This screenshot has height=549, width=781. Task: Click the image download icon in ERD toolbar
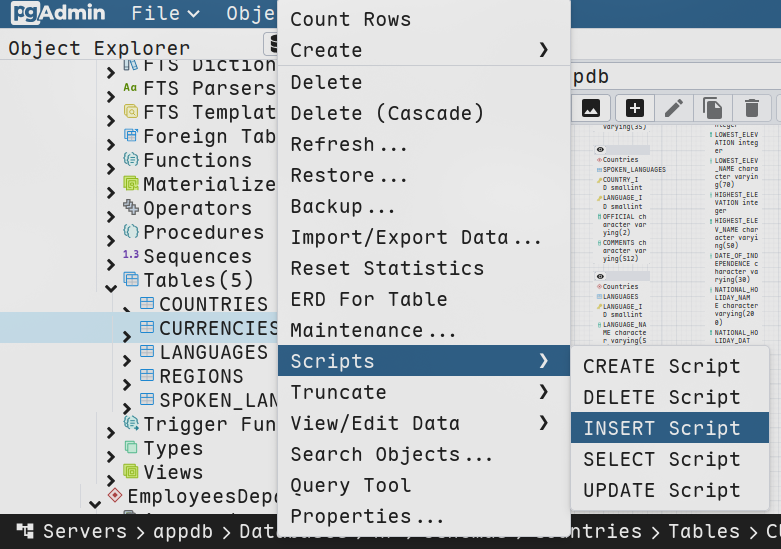pos(590,108)
